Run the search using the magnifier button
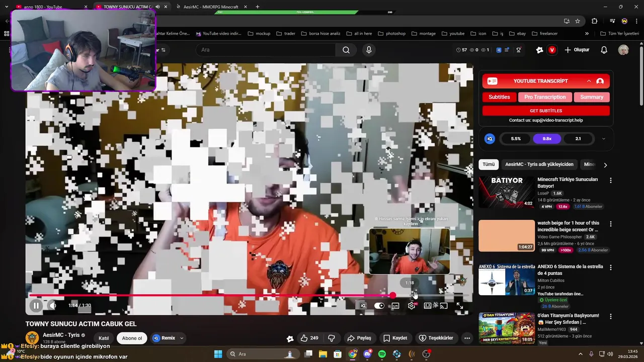 tap(346, 50)
